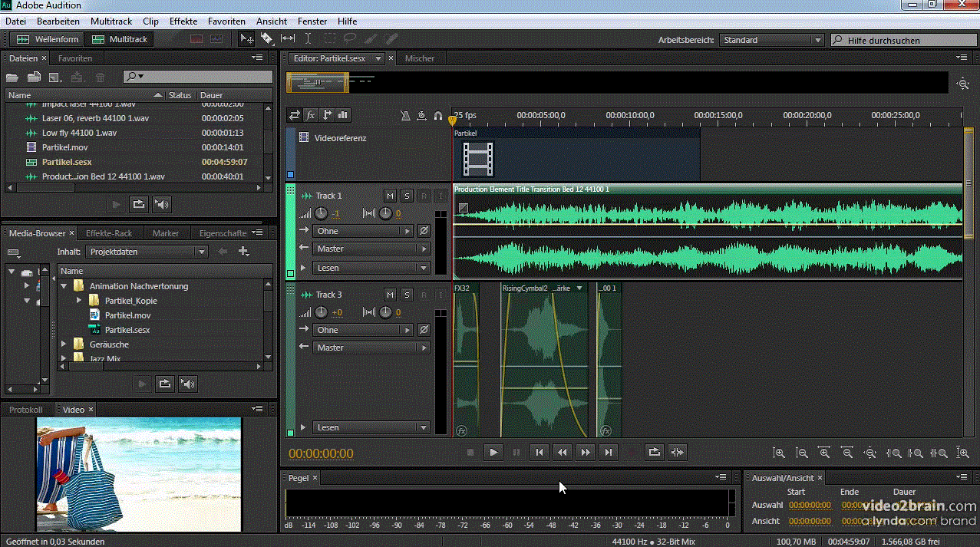980x547 pixels.
Task: Toggle phase invert button on Track 3
Action: [424, 330]
